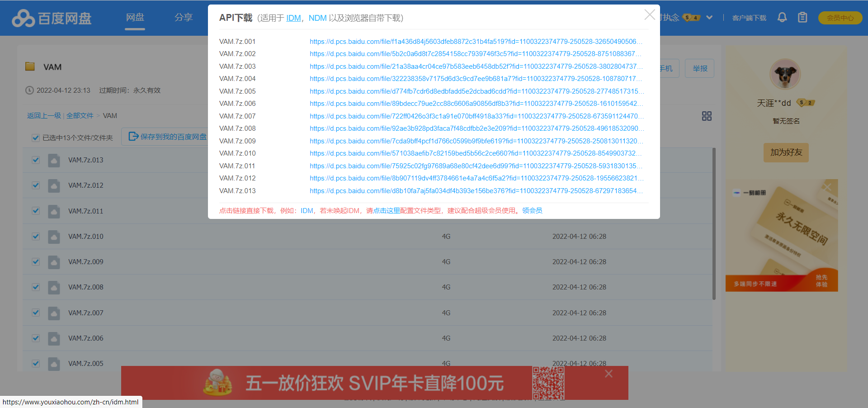The height and width of the screenshot is (408, 868).
Task: Open the 分享 tab
Action: point(184,17)
